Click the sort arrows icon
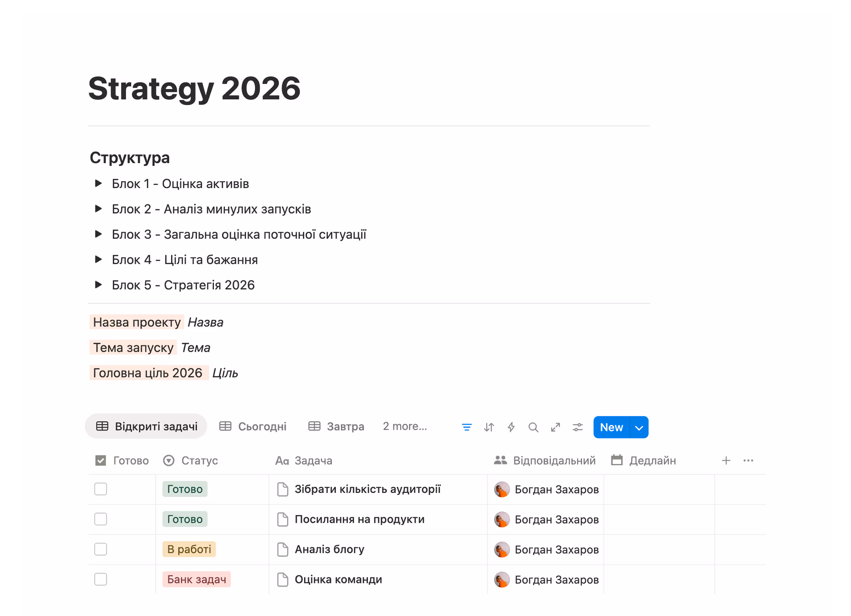This screenshot has width=851, height=616. click(488, 427)
